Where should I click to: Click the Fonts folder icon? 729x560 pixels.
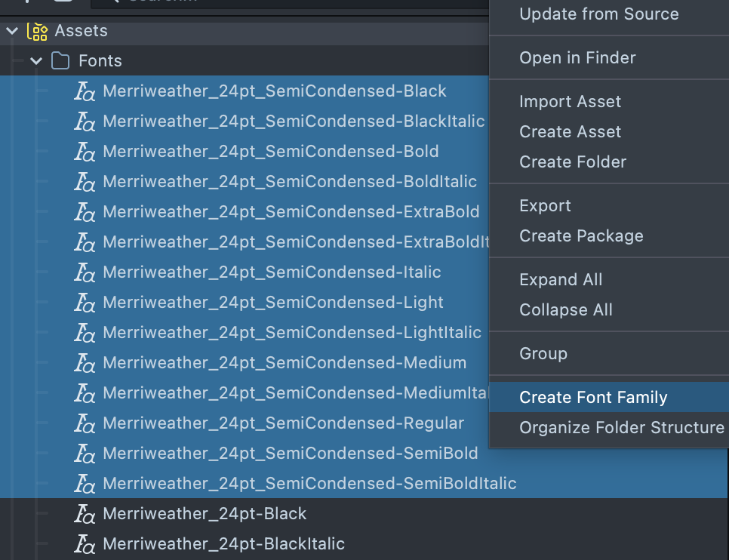pyautogui.click(x=60, y=61)
